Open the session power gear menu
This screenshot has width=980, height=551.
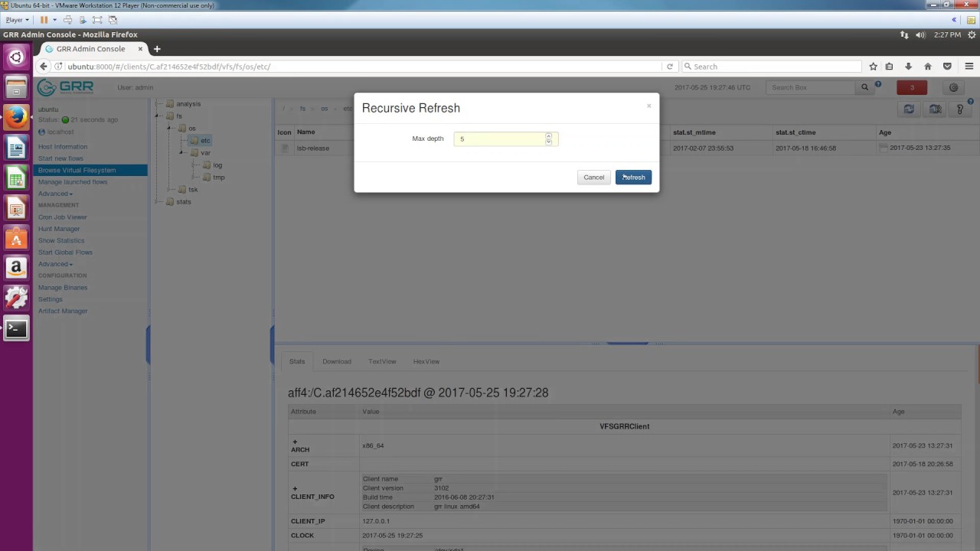point(972,34)
